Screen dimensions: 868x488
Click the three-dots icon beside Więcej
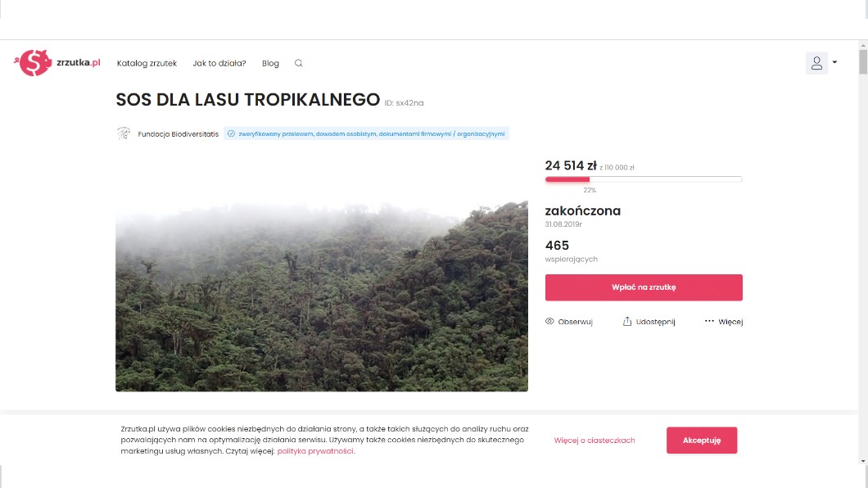[x=709, y=322]
